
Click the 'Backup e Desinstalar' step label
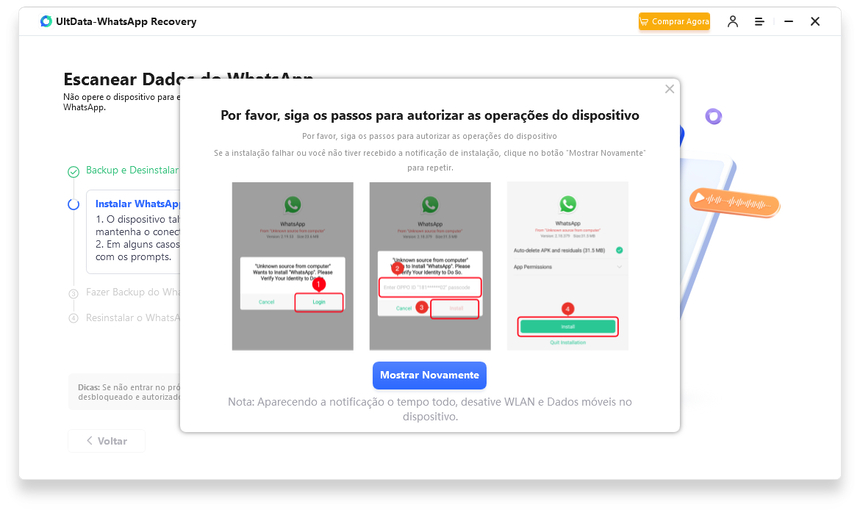(x=132, y=170)
